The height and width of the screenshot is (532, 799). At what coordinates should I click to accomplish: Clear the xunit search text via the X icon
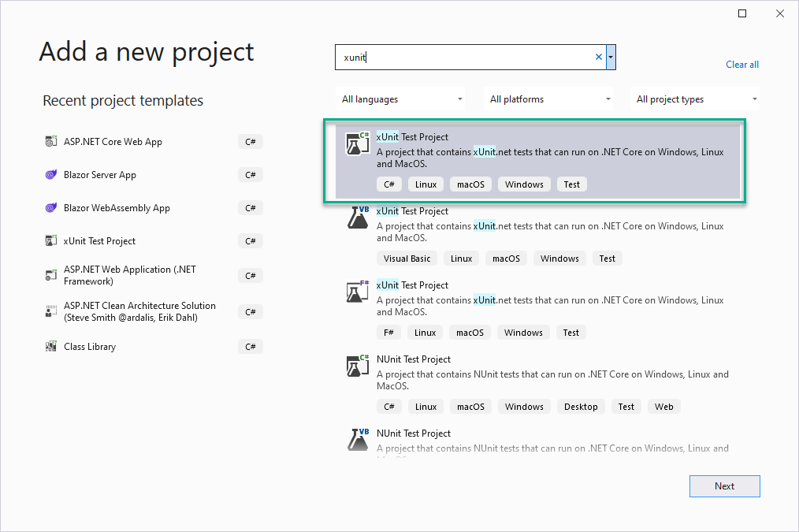pos(598,57)
